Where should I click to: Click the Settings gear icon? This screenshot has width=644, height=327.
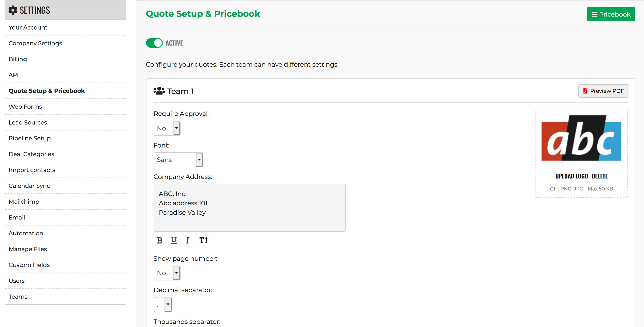click(x=13, y=10)
